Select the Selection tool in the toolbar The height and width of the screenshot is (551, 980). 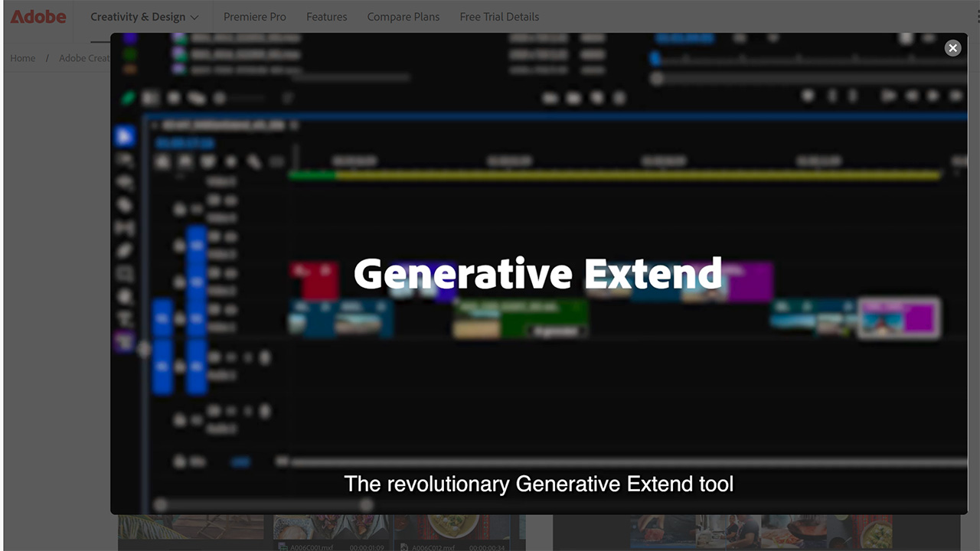[x=124, y=136]
